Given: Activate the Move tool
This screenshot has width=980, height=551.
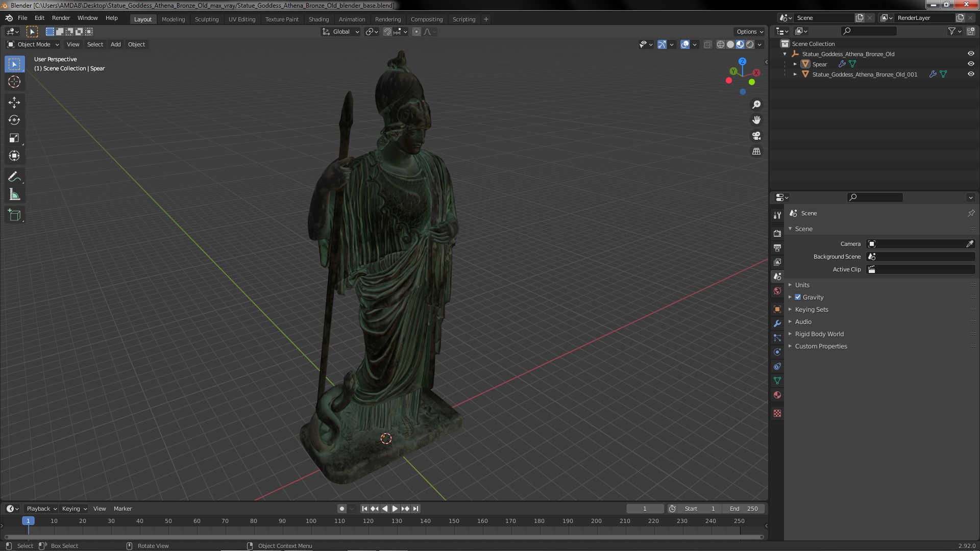Looking at the screenshot, I should click(14, 103).
